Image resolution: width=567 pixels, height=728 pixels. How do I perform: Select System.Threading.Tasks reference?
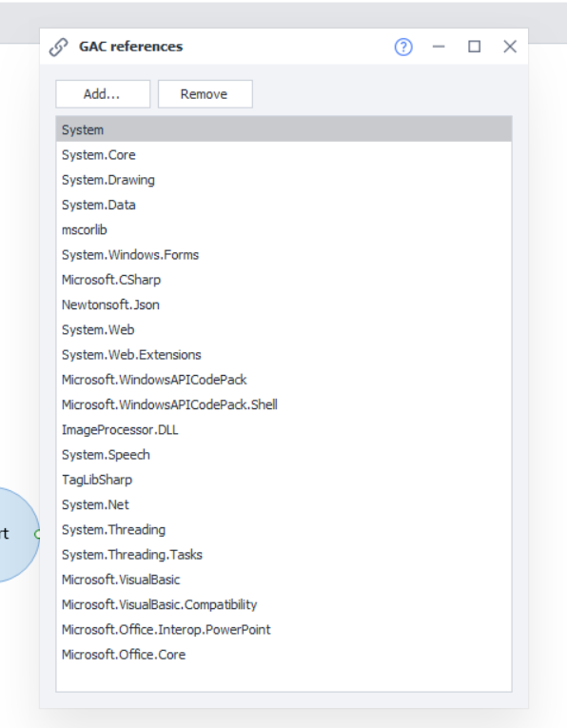[283, 555]
